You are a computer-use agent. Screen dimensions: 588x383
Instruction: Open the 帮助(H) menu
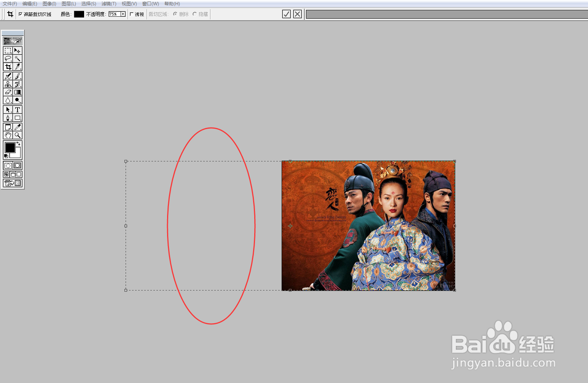click(x=172, y=3)
